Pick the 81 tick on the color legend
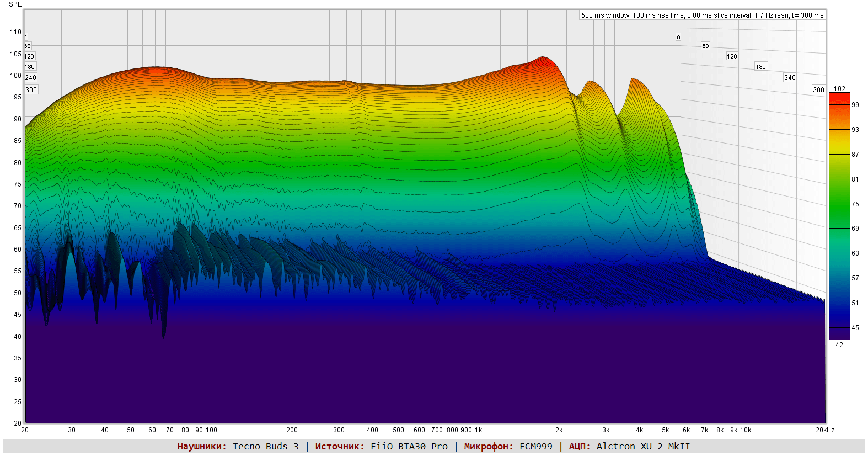The height and width of the screenshot is (456, 868). coord(855,179)
